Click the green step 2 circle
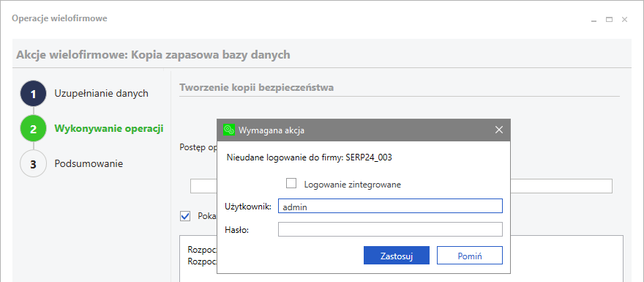Viewport: 644px width, 282px height. point(33,129)
